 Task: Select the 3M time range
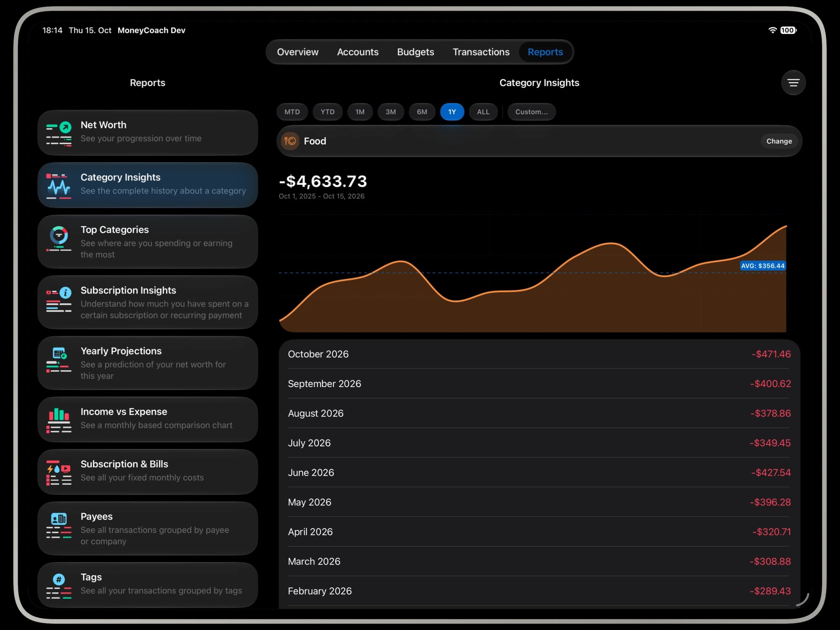(391, 112)
